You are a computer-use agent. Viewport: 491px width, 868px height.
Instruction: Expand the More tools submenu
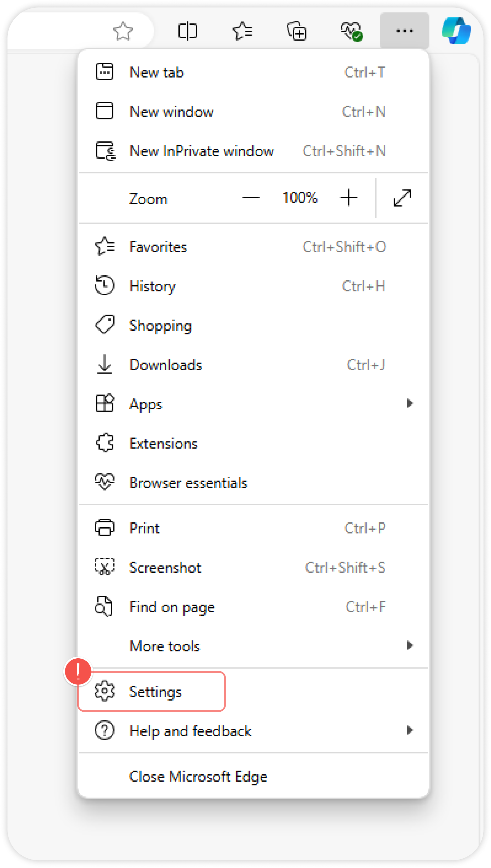point(410,645)
